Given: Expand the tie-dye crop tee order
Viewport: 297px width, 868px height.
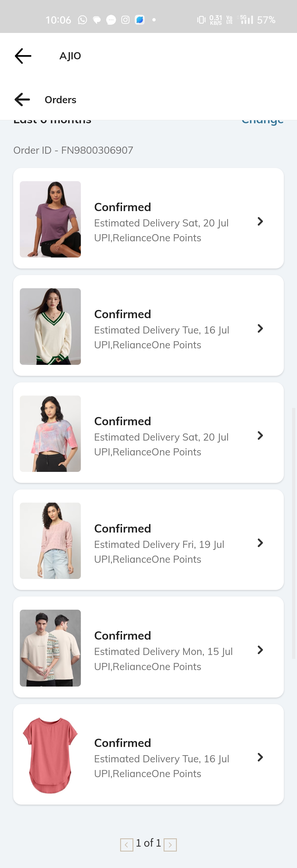Looking at the screenshot, I should point(260,435).
